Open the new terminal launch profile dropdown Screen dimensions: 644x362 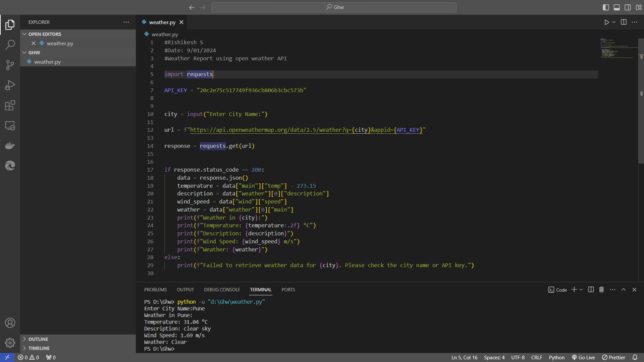(x=581, y=290)
